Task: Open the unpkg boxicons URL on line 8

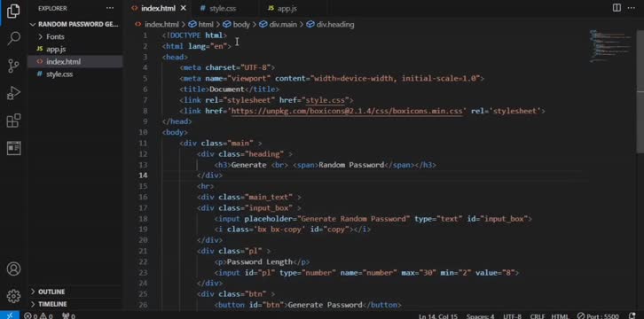Action: click(x=347, y=111)
